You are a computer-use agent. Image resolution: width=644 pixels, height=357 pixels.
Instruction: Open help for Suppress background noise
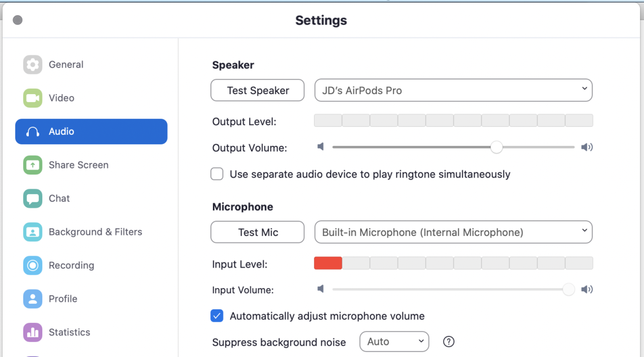coord(448,342)
